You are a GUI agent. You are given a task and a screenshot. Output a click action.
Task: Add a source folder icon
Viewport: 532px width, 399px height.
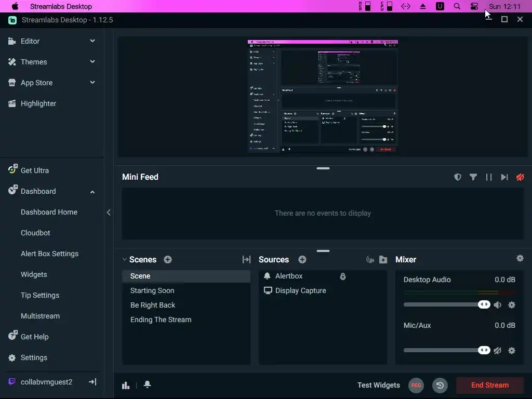point(383,260)
